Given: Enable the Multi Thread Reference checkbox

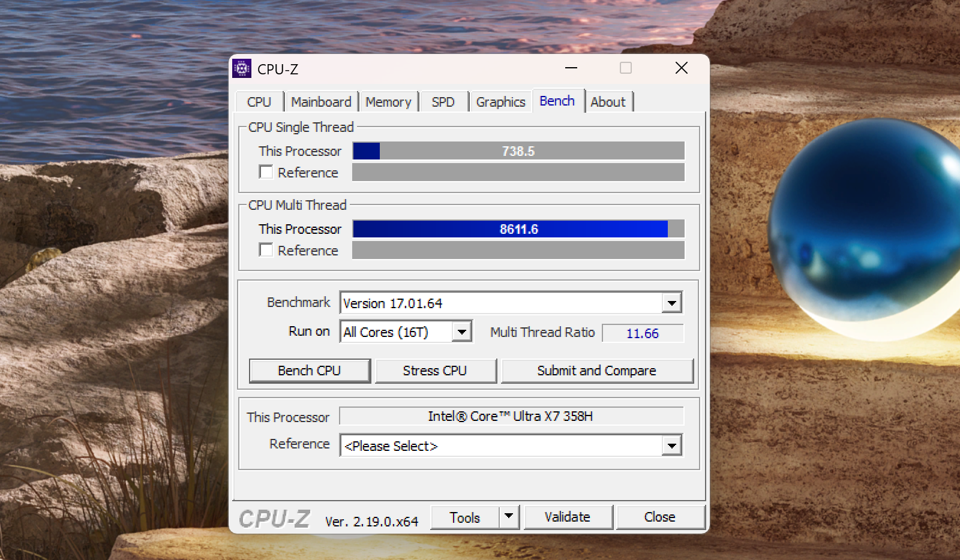Looking at the screenshot, I should [266, 250].
